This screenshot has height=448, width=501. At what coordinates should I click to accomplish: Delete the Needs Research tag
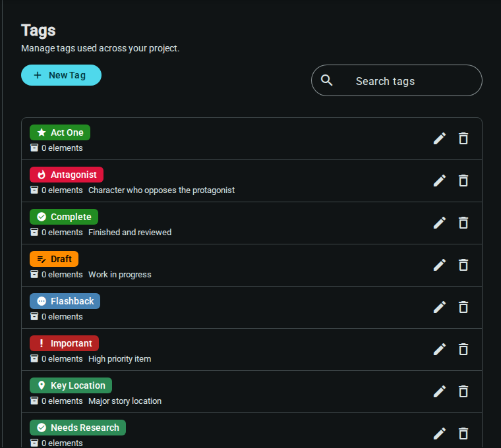coord(463,434)
